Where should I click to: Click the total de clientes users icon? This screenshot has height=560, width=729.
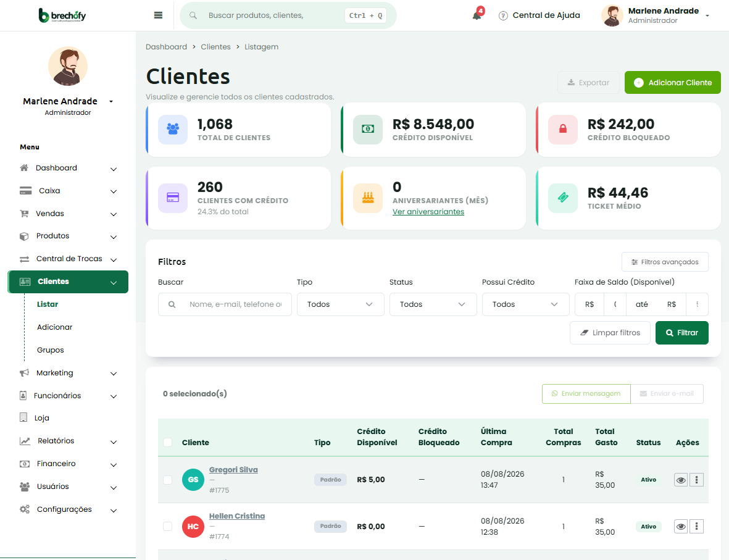click(173, 129)
